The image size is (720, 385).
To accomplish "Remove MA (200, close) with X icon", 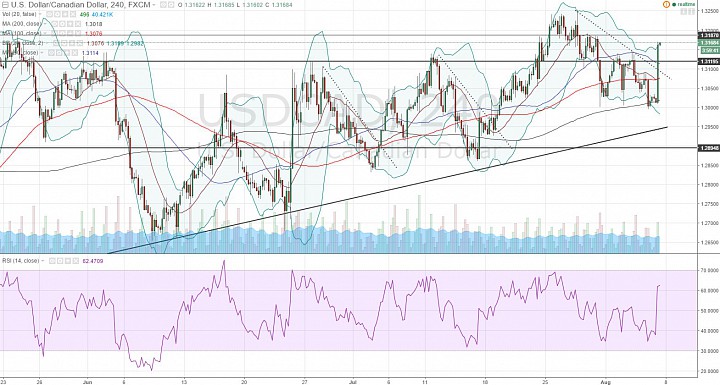I will 78,24.
